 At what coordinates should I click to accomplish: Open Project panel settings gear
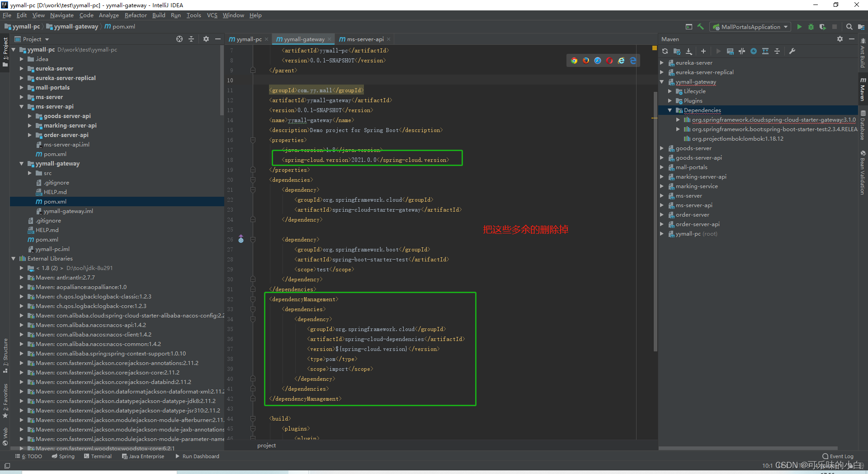[206, 39]
